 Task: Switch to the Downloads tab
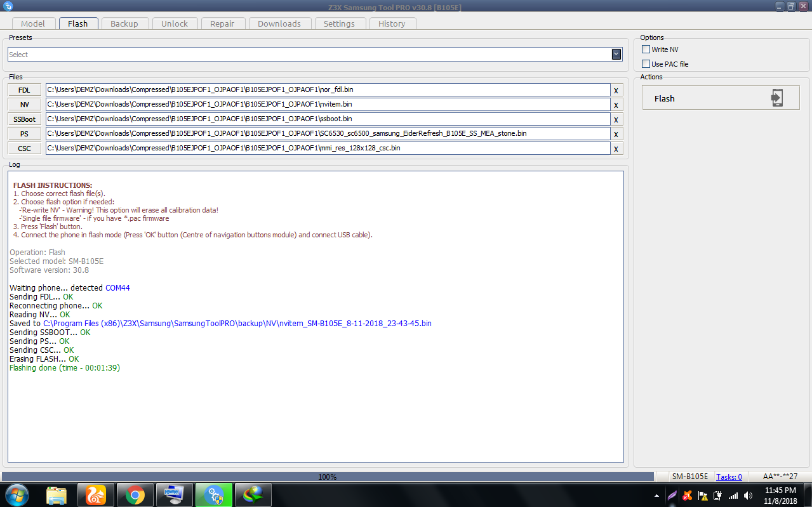pyautogui.click(x=279, y=23)
